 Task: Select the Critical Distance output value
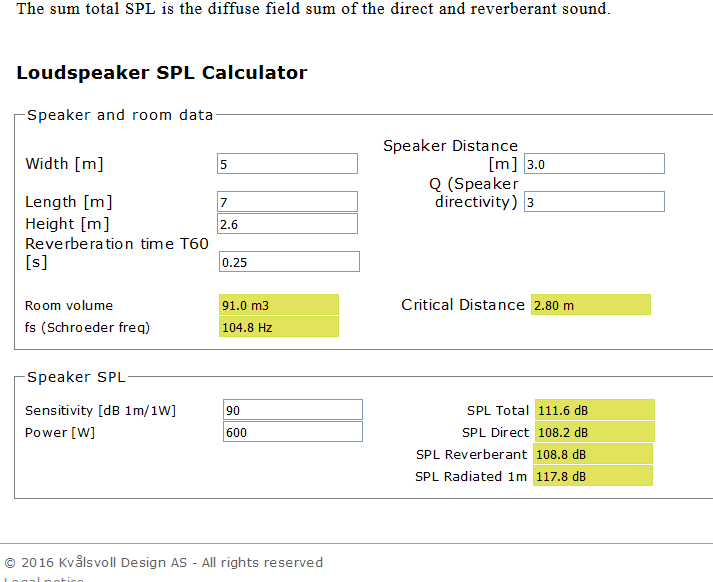(591, 305)
